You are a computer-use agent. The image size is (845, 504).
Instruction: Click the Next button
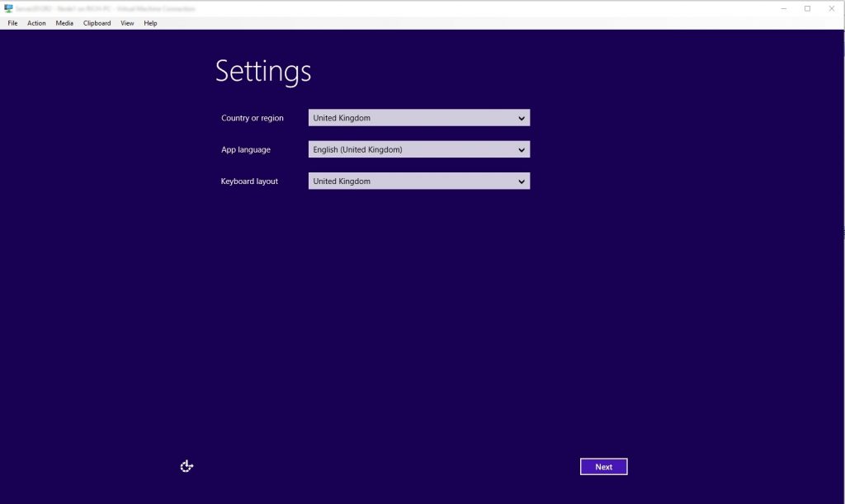(x=603, y=466)
